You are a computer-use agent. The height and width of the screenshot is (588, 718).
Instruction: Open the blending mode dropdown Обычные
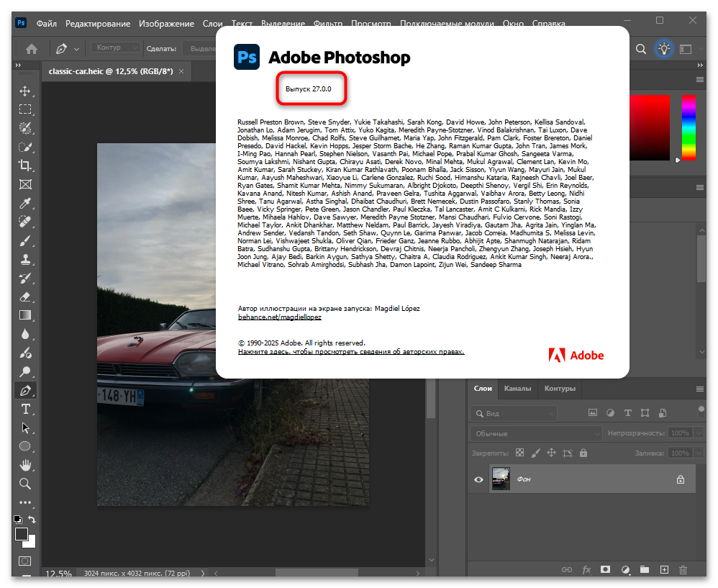click(x=536, y=433)
